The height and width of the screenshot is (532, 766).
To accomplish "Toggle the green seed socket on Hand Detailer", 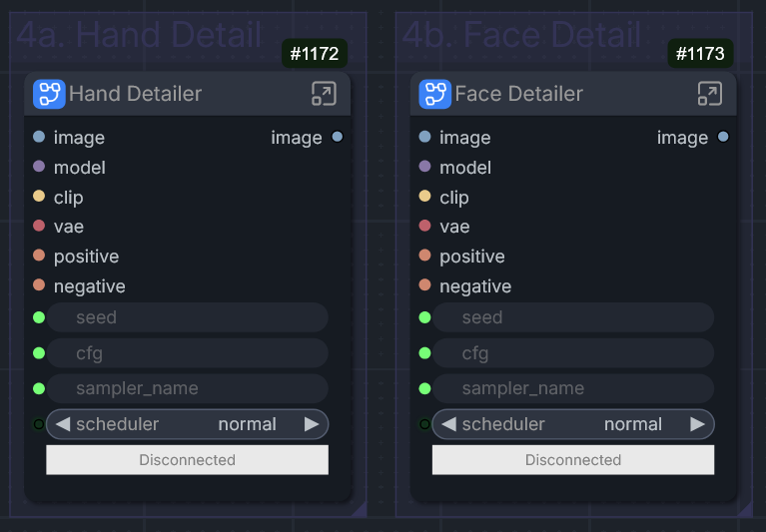I will click(x=39, y=317).
